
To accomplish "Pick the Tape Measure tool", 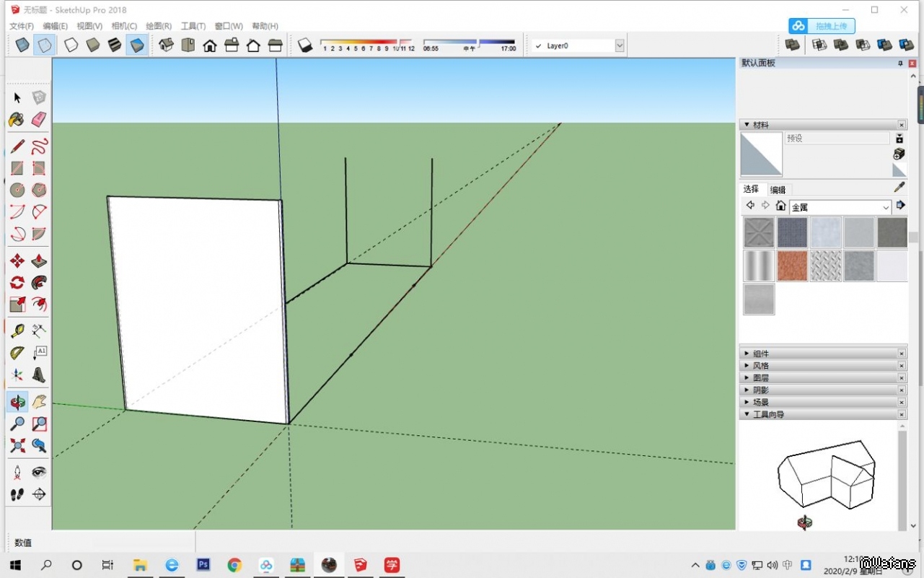I will (x=17, y=330).
